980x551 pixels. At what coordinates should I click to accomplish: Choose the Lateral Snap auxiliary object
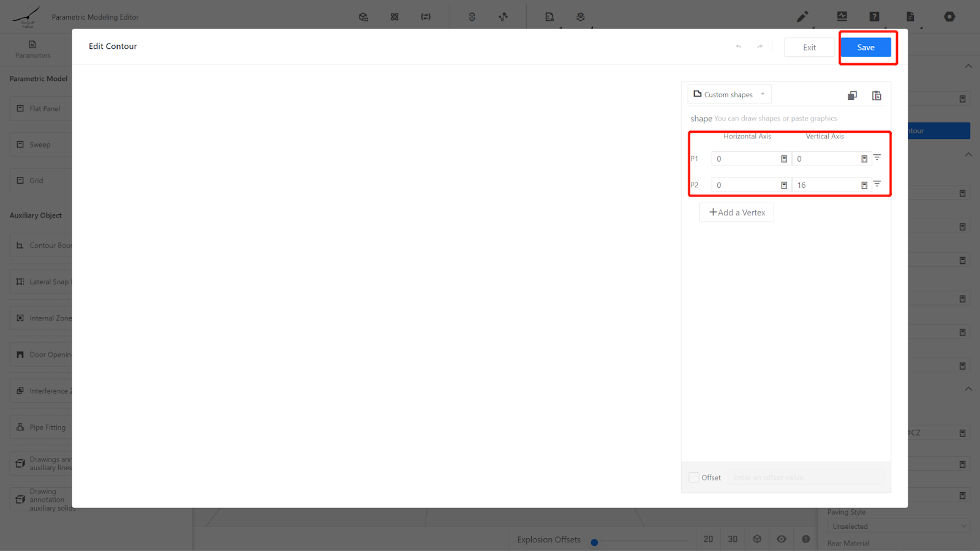point(41,282)
